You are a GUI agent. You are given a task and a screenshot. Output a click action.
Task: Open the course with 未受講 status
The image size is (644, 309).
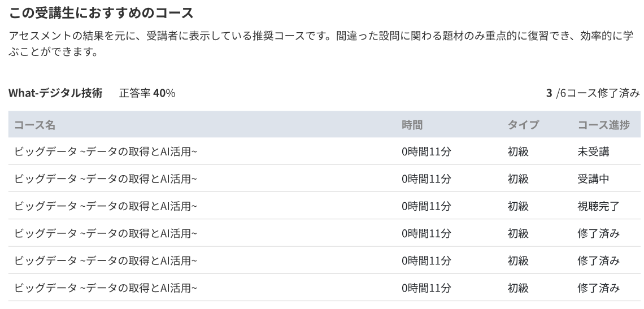coord(106,151)
